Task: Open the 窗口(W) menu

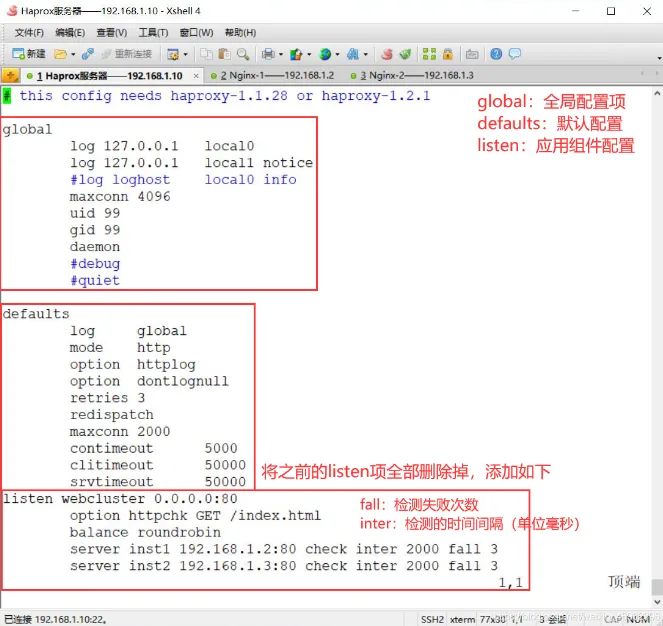Action: [x=196, y=33]
